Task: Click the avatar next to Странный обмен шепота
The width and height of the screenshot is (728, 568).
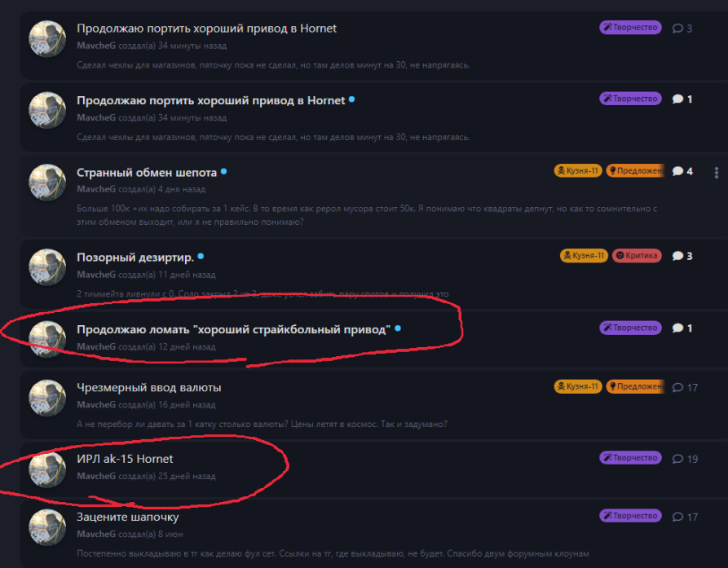Action: [x=47, y=183]
